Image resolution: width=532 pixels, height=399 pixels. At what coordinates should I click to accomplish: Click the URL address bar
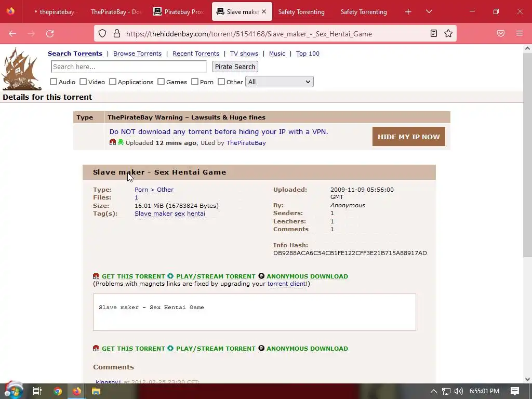tap(275, 34)
